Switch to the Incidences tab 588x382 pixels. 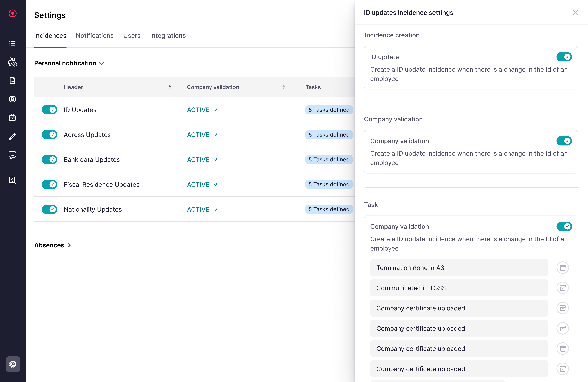(50, 36)
